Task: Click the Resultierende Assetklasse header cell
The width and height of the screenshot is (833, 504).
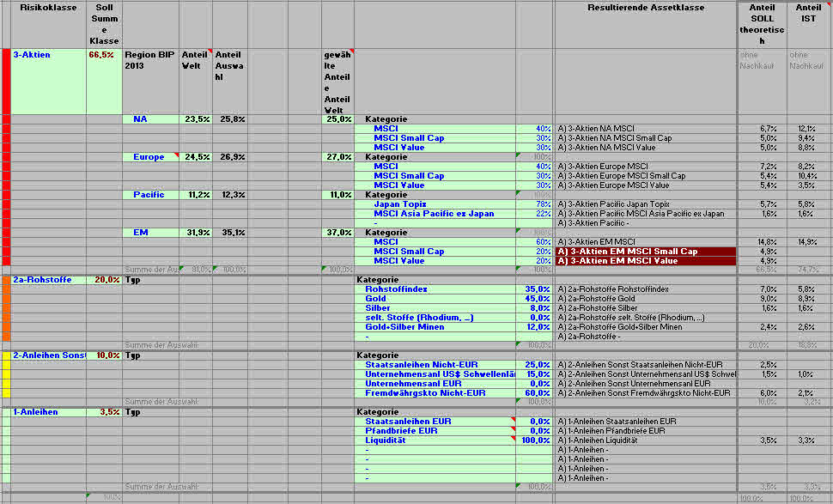Action: pyautogui.click(x=646, y=24)
